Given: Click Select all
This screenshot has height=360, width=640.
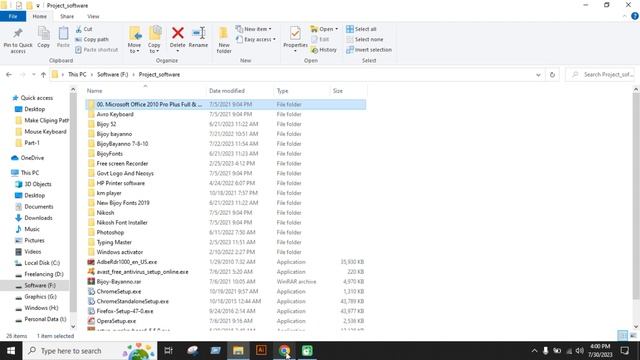Looking at the screenshot, I should coord(361,29).
